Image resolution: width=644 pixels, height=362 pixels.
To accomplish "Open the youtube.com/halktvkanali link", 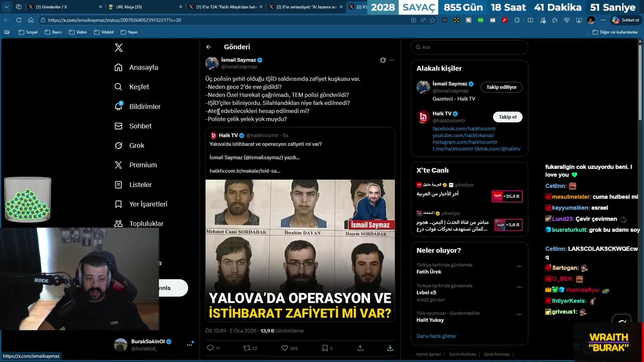I will 463,135.
